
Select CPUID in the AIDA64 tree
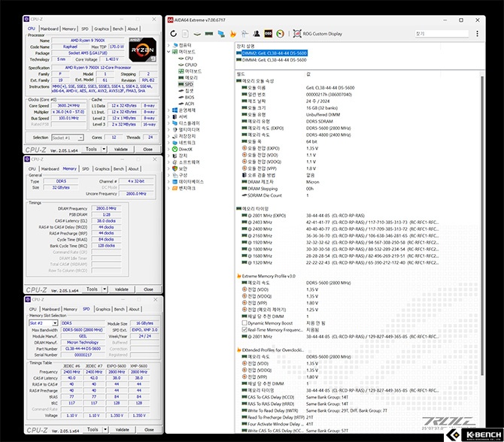[x=187, y=65]
